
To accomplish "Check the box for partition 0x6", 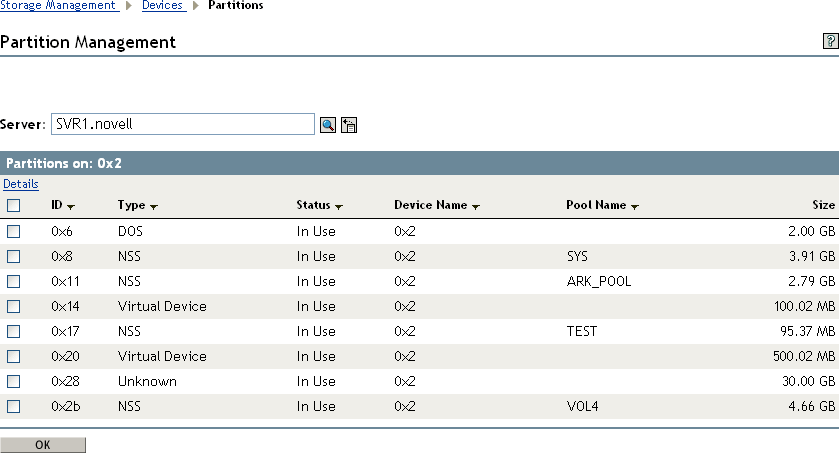I will [13, 231].
